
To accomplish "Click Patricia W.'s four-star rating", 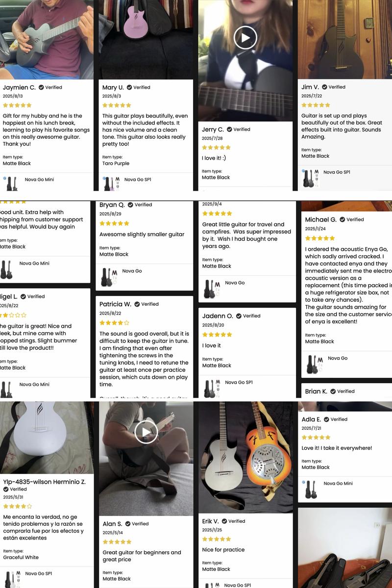I will 114,323.
